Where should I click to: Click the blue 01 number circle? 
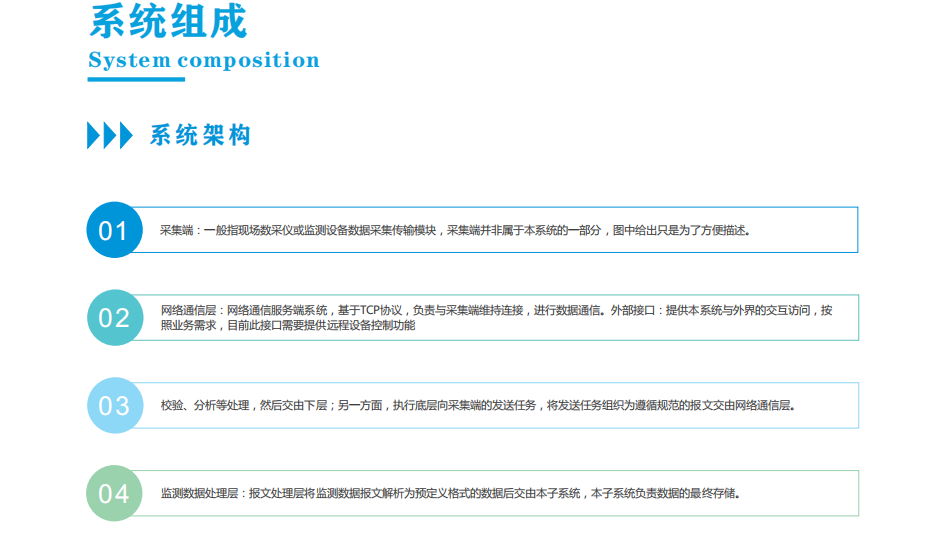[x=115, y=230]
